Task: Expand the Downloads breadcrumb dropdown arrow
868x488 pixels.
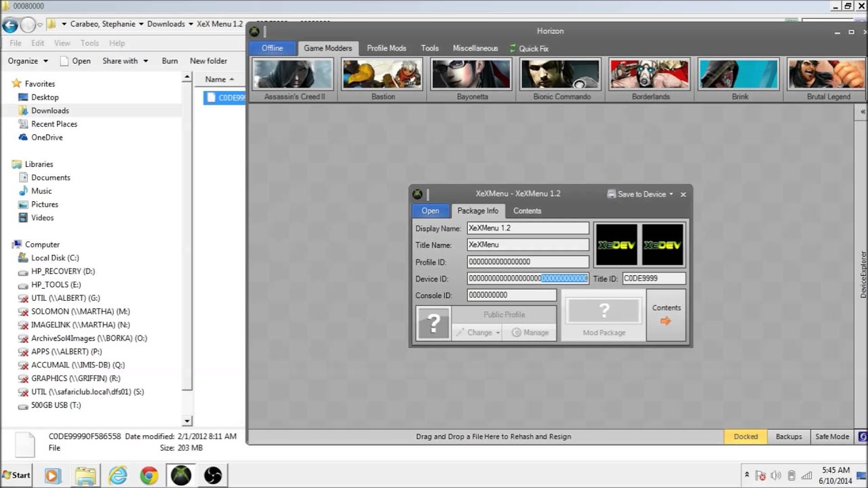Action: 190,24
